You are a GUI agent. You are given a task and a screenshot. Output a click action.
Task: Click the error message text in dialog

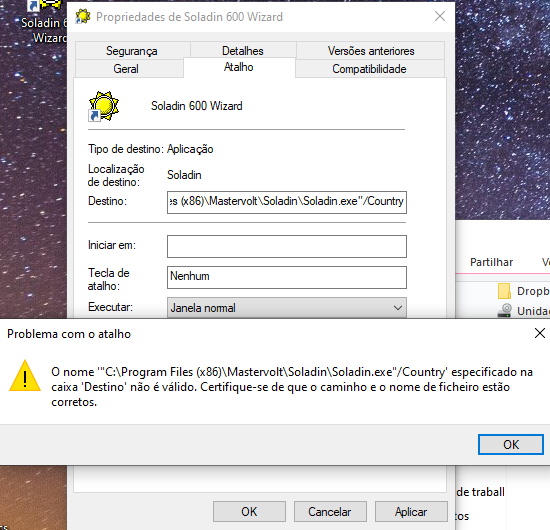click(x=292, y=387)
